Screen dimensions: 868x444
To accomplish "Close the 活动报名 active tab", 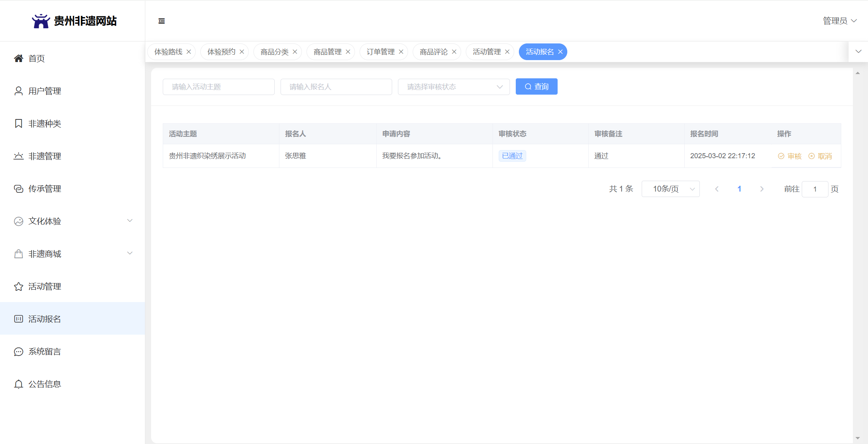I will tap(560, 52).
